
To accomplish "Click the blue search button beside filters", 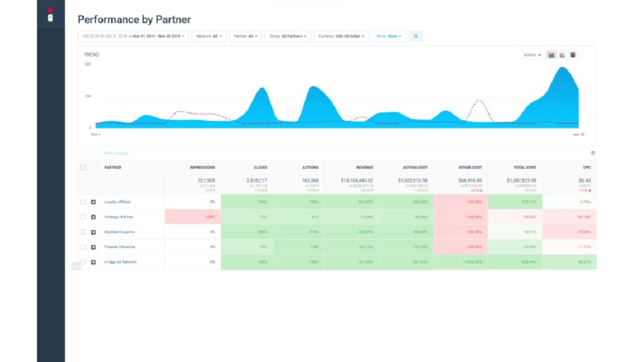I will (416, 37).
